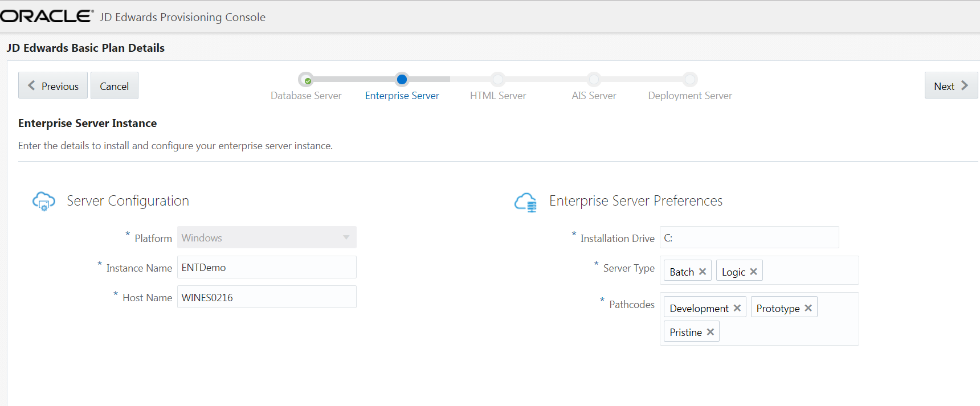Click the Pathcodes label

pyautogui.click(x=632, y=304)
